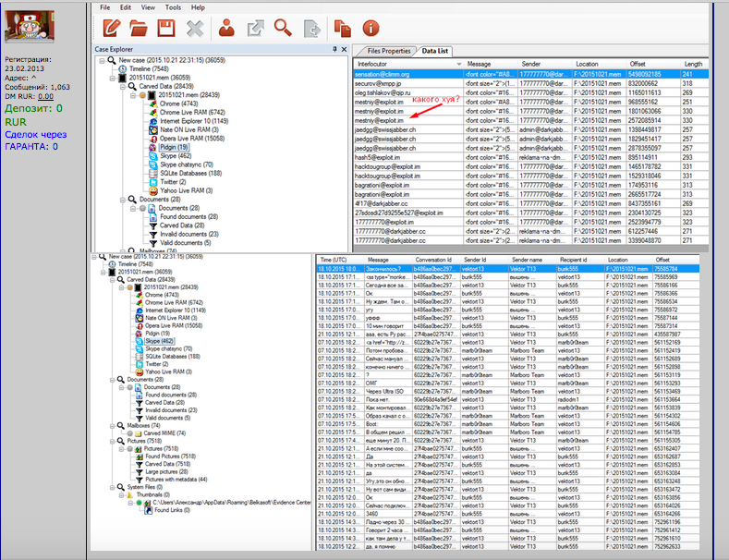Click the orange person toolbar icon

[227, 28]
